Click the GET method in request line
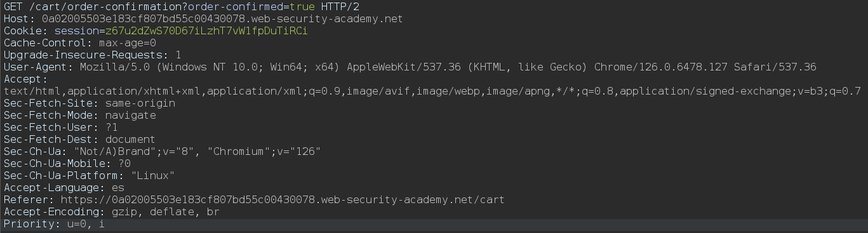The image size is (868, 233). tap(13, 7)
